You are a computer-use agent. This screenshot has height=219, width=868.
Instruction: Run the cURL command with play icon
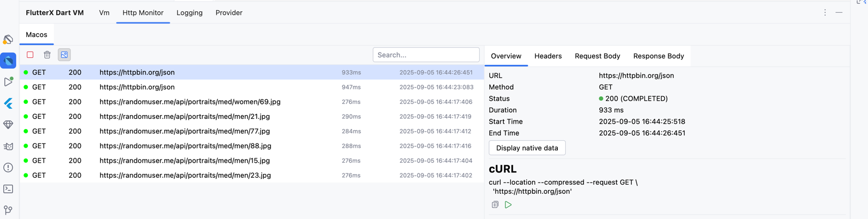tap(508, 205)
